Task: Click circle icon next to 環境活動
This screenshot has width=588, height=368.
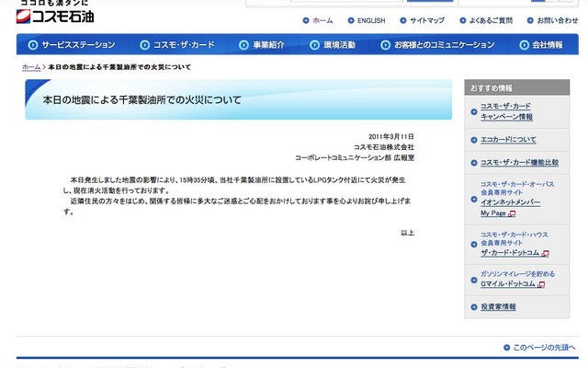Action: tap(314, 45)
